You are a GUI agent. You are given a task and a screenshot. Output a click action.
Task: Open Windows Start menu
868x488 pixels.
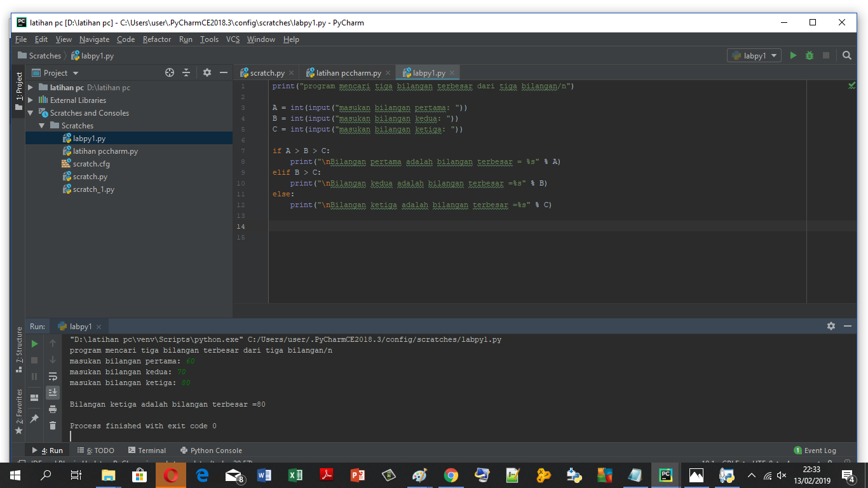pos(15,475)
